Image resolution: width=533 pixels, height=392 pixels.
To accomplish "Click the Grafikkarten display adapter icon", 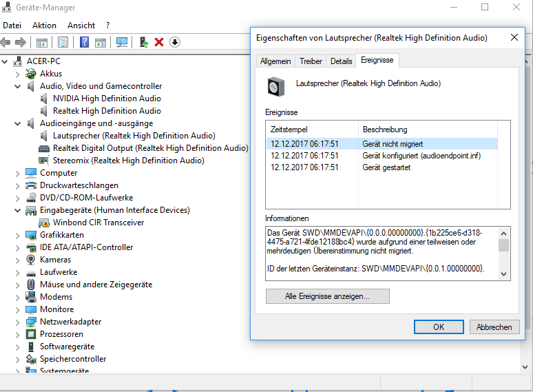I will 31,235.
